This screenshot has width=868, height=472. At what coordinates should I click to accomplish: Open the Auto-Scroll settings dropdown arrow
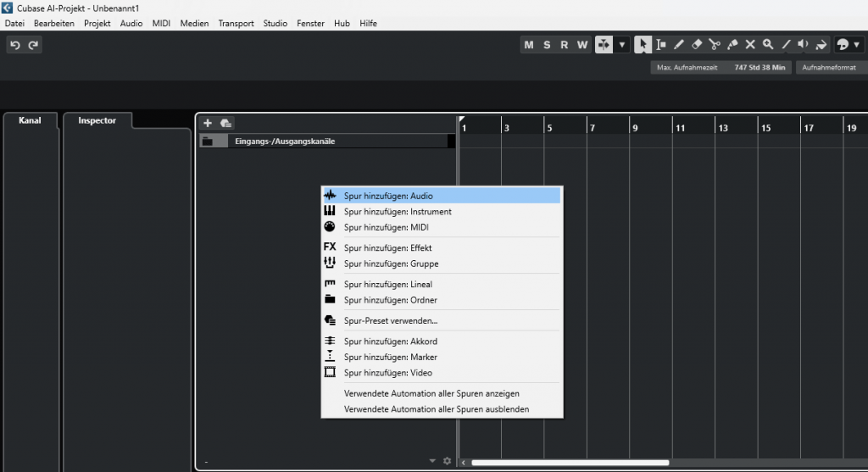(x=621, y=45)
